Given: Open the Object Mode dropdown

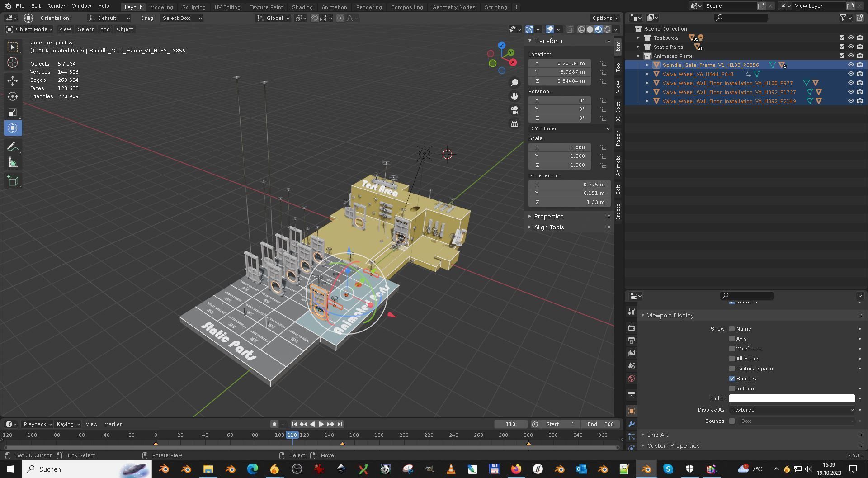Looking at the screenshot, I should pyautogui.click(x=29, y=29).
